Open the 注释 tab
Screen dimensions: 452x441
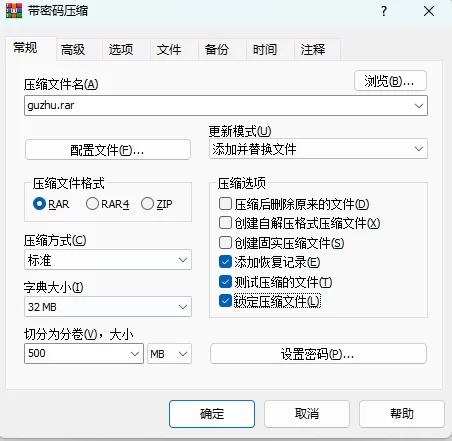tap(313, 50)
